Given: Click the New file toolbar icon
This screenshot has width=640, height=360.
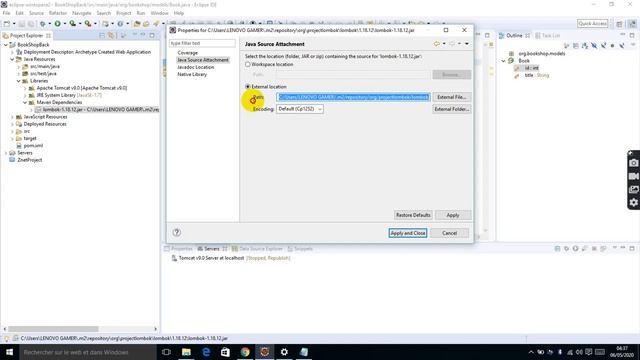Looking at the screenshot, I should (7, 24).
